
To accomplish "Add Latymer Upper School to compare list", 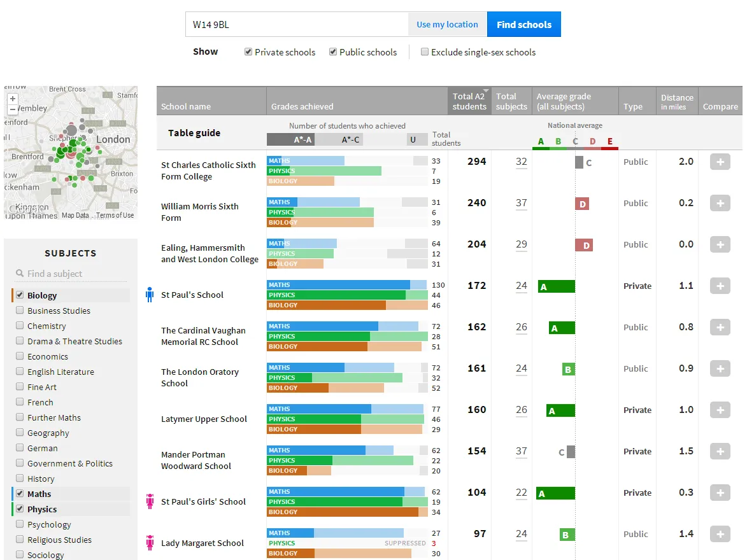I will (720, 410).
